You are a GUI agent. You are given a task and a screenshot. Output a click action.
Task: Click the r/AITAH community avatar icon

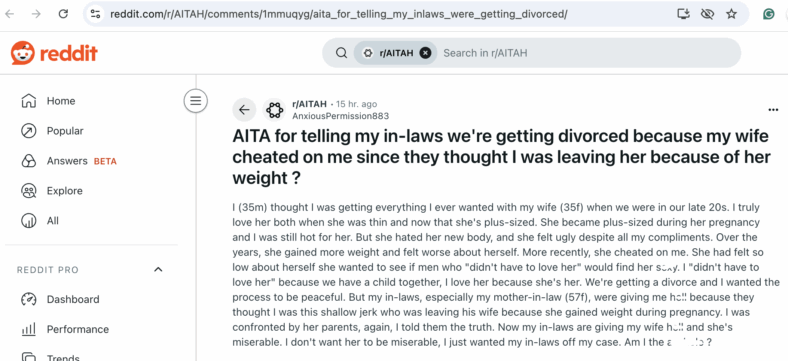click(274, 110)
